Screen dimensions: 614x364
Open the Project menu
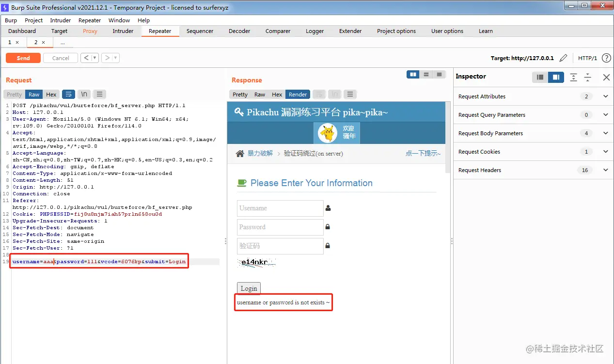(x=34, y=20)
